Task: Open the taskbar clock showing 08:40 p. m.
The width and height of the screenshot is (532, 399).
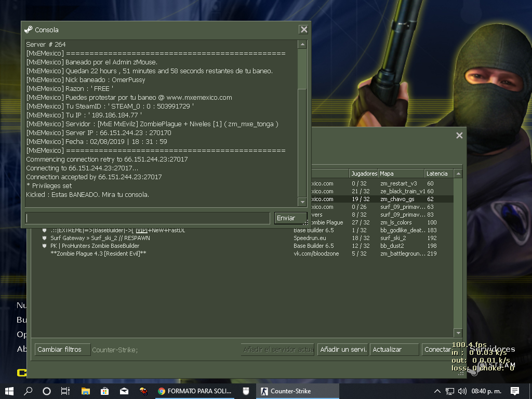Action: pyautogui.click(x=486, y=391)
